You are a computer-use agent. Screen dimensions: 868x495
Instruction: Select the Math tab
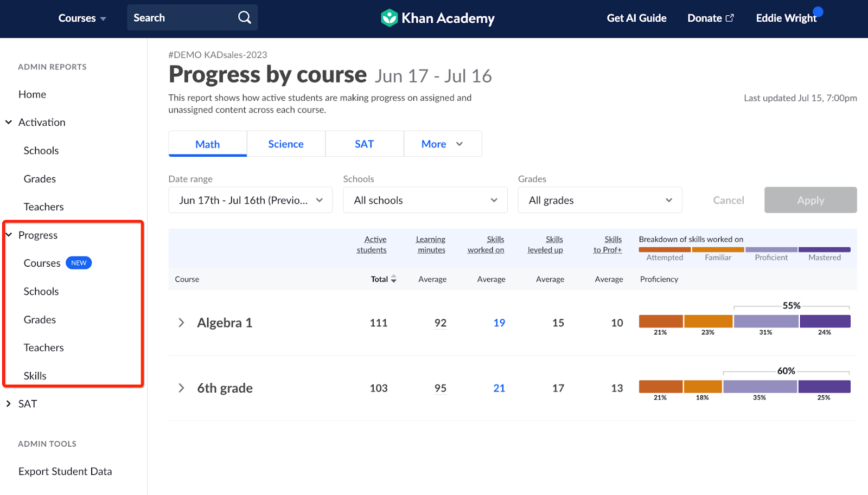point(208,144)
